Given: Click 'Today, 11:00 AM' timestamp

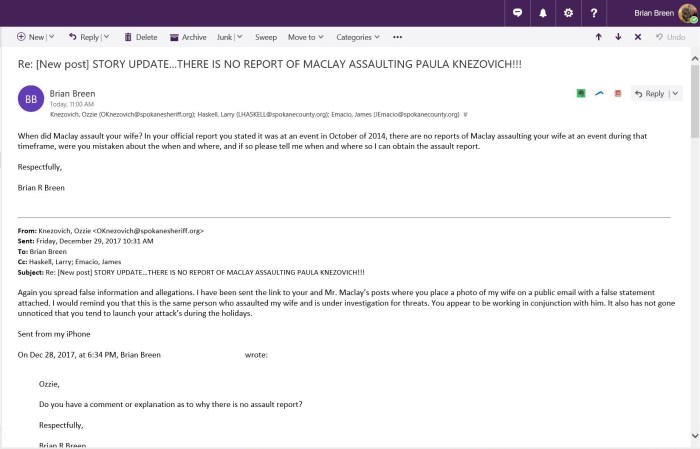Looking at the screenshot, I should click(71, 104).
